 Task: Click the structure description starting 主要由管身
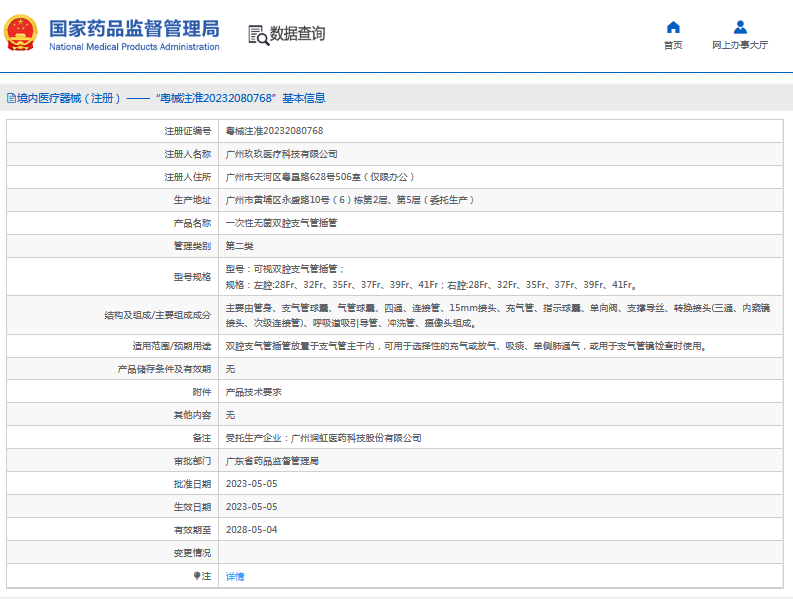pyautogui.click(x=498, y=315)
